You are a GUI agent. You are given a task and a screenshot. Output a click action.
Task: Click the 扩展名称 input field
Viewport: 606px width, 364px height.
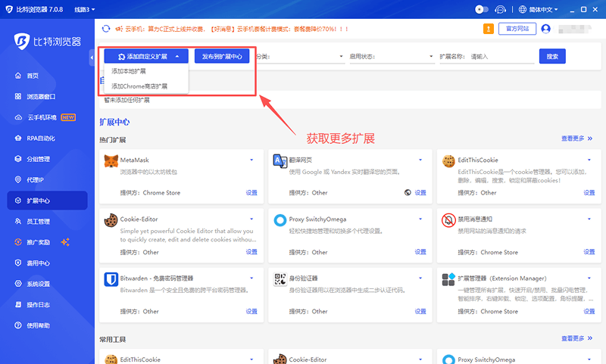coord(500,56)
